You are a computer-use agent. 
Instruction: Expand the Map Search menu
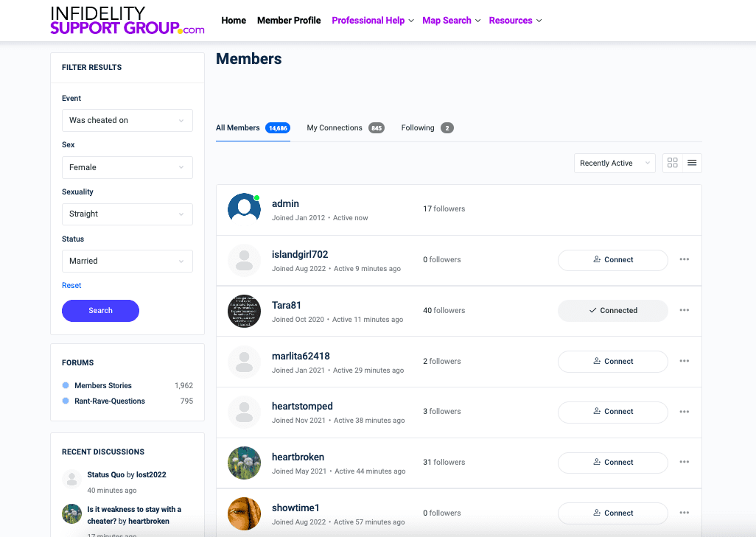(x=451, y=20)
